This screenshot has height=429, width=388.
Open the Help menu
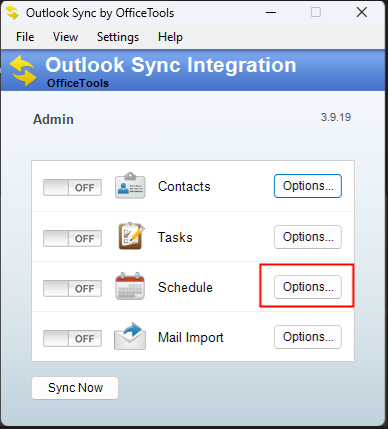click(170, 37)
